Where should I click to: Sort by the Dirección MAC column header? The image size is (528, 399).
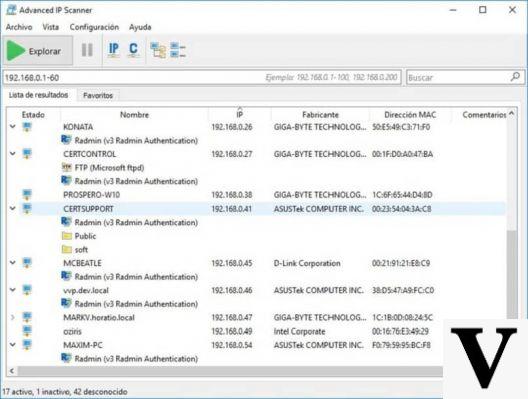point(410,115)
